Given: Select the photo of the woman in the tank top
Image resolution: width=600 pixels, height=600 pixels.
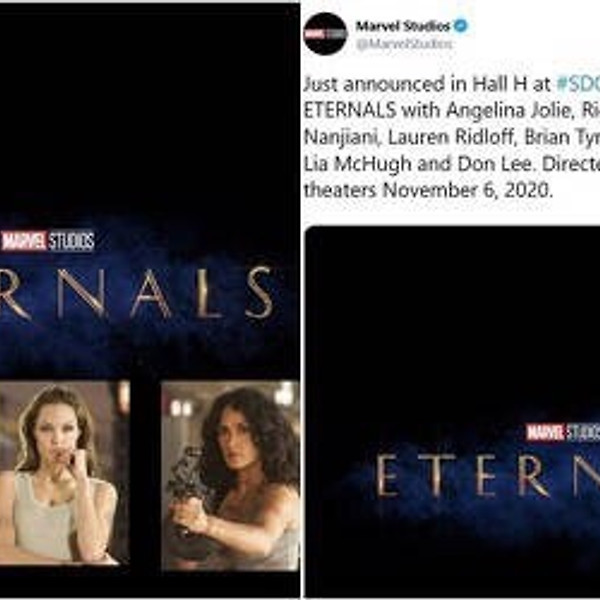Looking at the screenshot, I should click(x=64, y=472).
